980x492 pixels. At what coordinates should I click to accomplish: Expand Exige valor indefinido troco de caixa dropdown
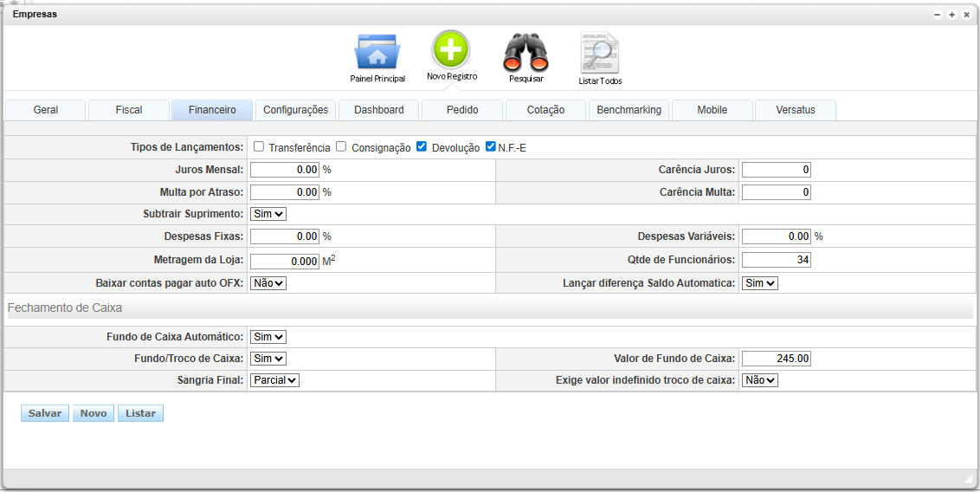pos(760,379)
